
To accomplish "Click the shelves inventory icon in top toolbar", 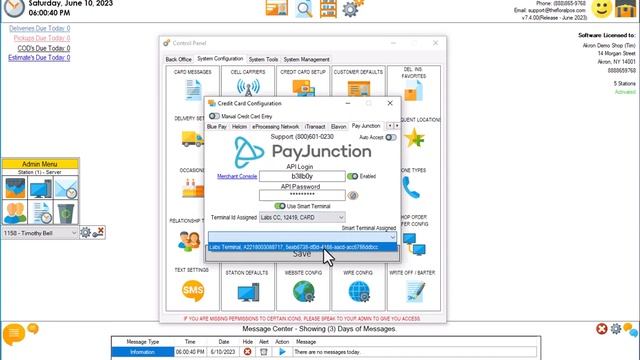I will (x=328, y=9).
